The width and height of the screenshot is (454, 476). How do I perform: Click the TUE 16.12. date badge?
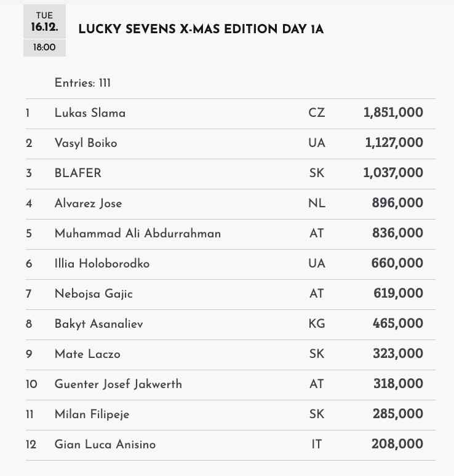(x=44, y=22)
